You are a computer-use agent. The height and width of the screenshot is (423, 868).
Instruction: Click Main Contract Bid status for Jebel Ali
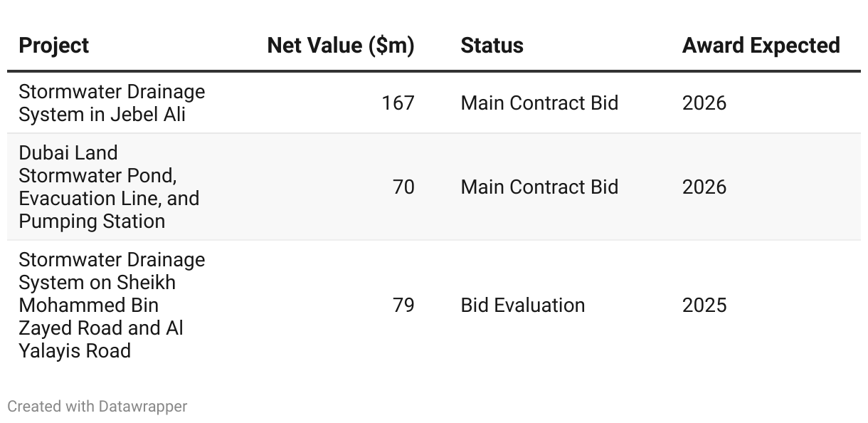click(x=539, y=103)
